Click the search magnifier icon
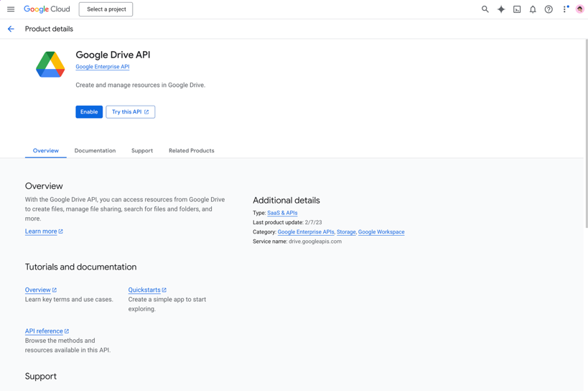 click(485, 9)
